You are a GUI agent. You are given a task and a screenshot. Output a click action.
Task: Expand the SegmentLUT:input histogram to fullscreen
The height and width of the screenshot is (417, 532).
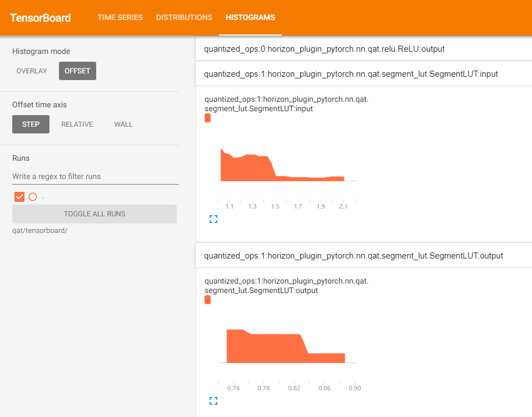pyautogui.click(x=213, y=219)
